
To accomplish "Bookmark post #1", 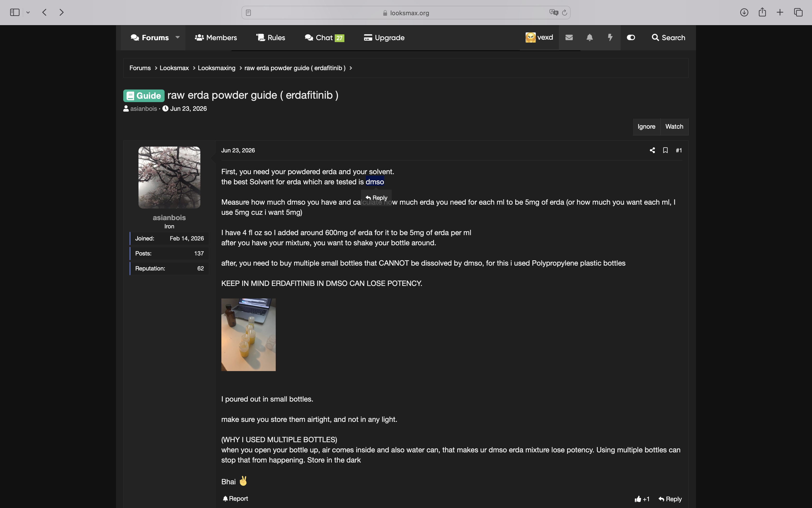I will click(665, 150).
